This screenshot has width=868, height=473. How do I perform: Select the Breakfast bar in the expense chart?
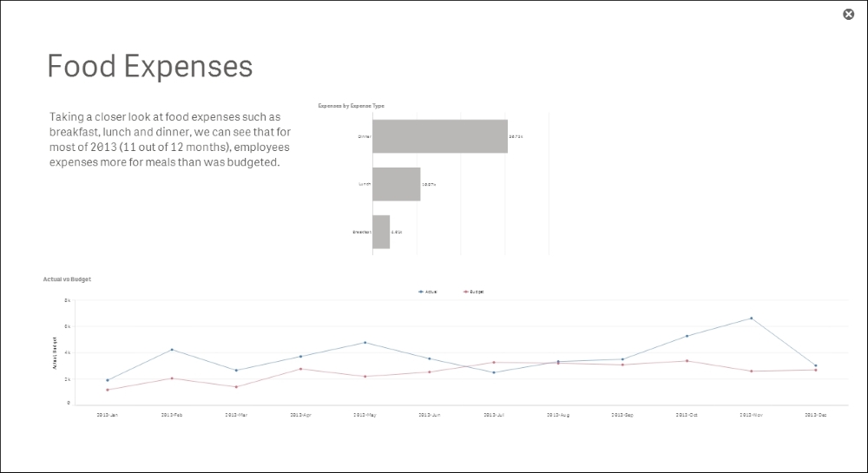coord(381,232)
